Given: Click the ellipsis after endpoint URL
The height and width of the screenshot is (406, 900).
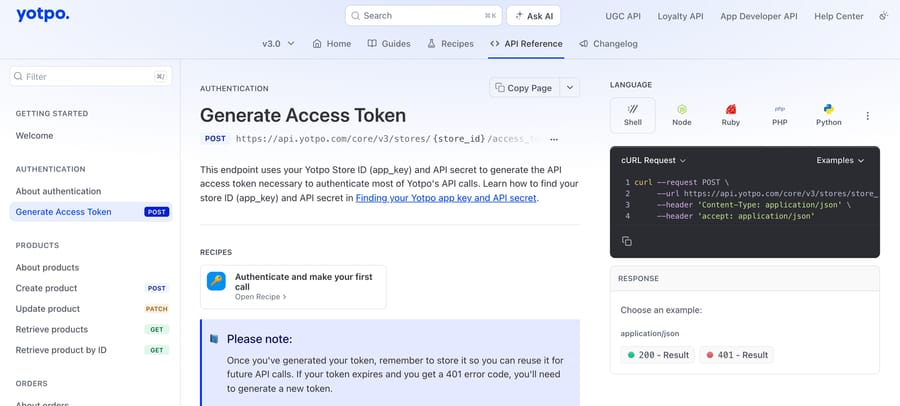Looking at the screenshot, I should [x=554, y=139].
